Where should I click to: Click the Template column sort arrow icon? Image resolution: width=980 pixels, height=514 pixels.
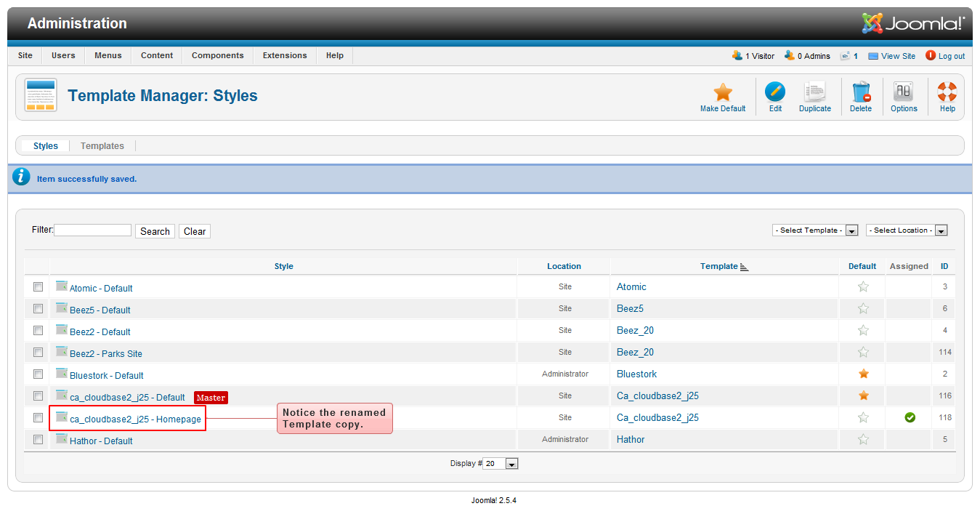pyautogui.click(x=744, y=267)
